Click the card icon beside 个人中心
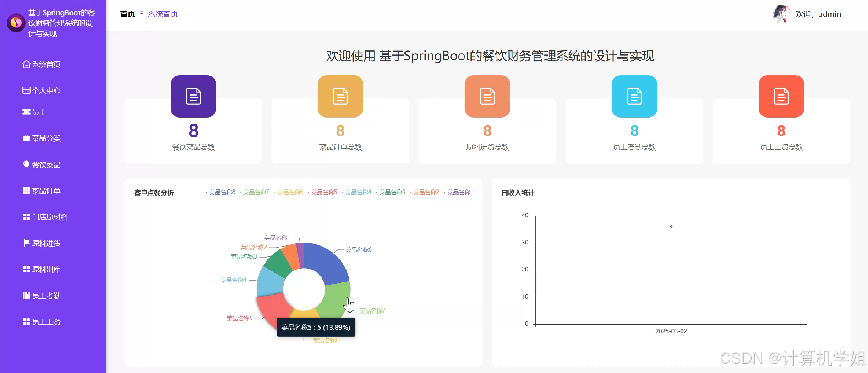The height and width of the screenshot is (373, 868). tap(27, 90)
